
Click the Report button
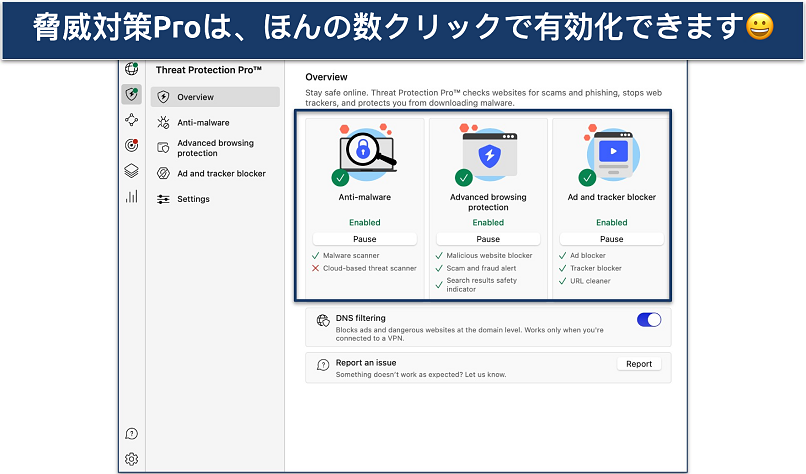[x=638, y=364]
